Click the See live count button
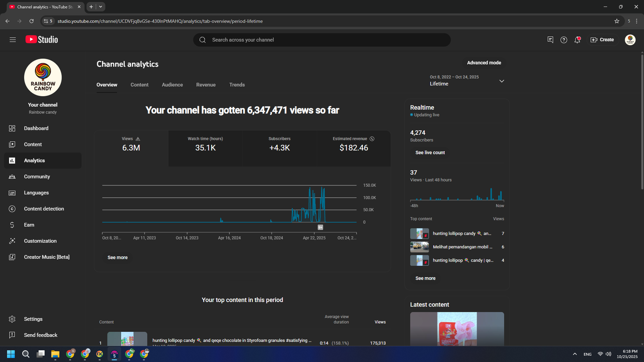644x362 pixels. pyautogui.click(x=430, y=153)
